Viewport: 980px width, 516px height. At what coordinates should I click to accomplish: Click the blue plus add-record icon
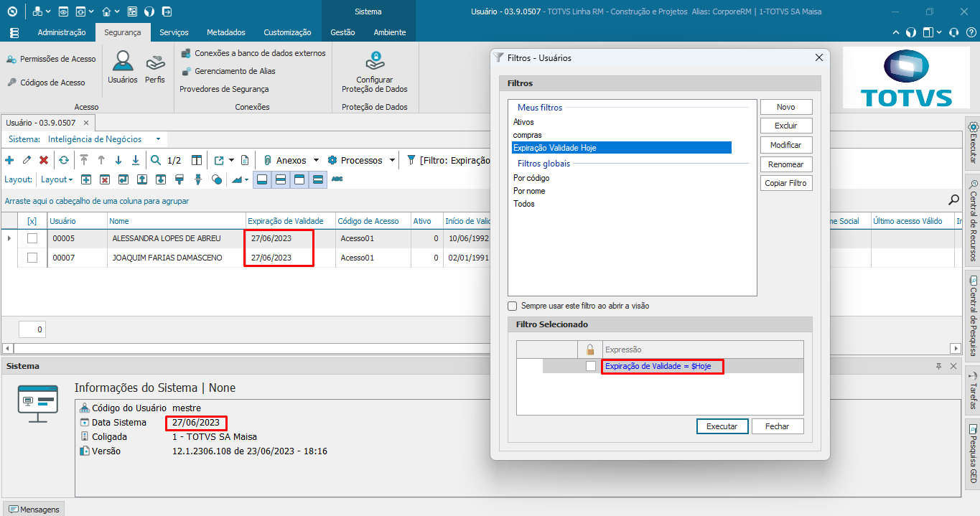[9, 160]
